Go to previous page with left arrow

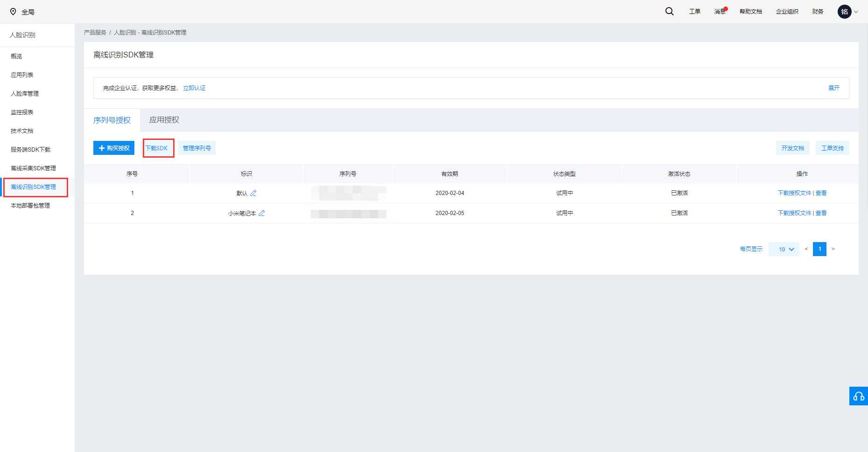806,249
